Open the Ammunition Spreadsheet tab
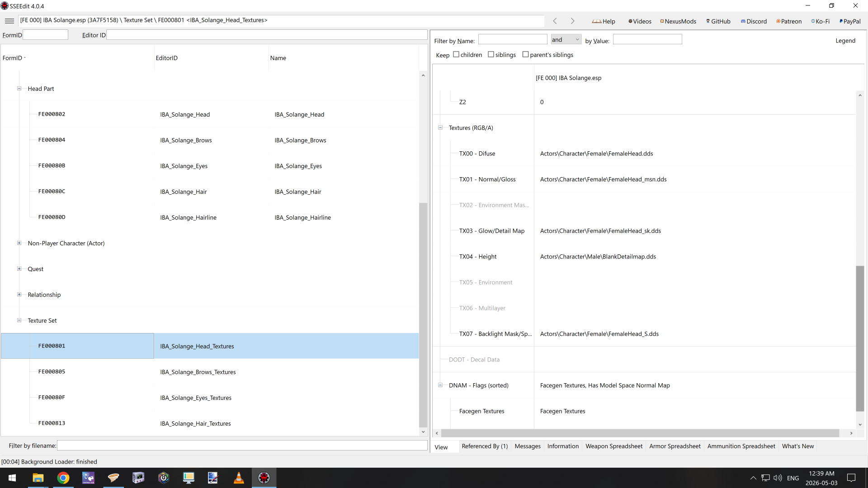Image resolution: width=868 pixels, height=488 pixels. 741,446
